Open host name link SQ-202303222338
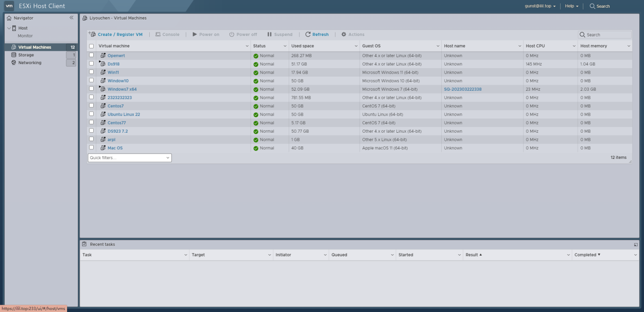The image size is (644, 312). (x=464, y=89)
